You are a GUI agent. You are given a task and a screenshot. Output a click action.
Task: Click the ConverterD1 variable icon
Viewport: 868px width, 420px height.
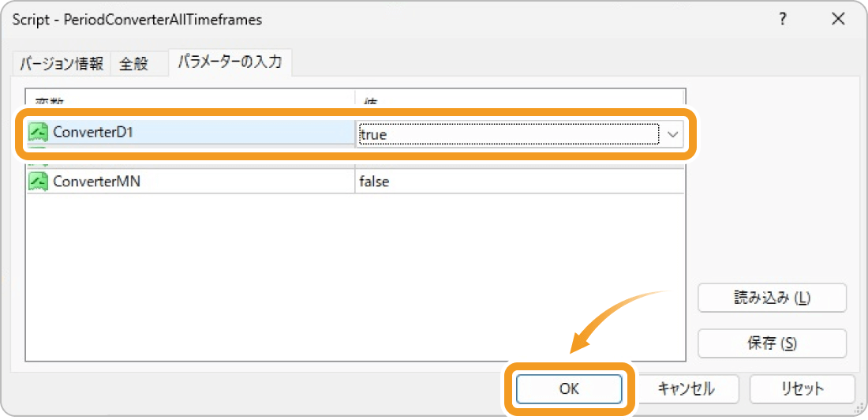(39, 133)
